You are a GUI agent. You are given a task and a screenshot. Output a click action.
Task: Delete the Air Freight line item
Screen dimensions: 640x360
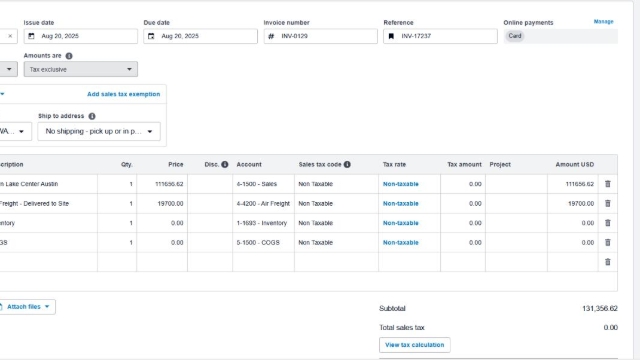[608, 203]
